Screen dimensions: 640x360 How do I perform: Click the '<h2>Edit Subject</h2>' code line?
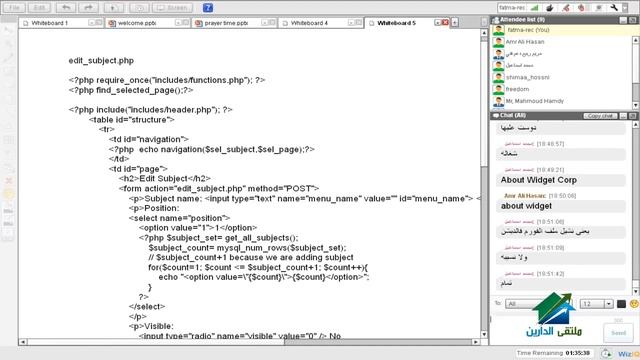165,178
